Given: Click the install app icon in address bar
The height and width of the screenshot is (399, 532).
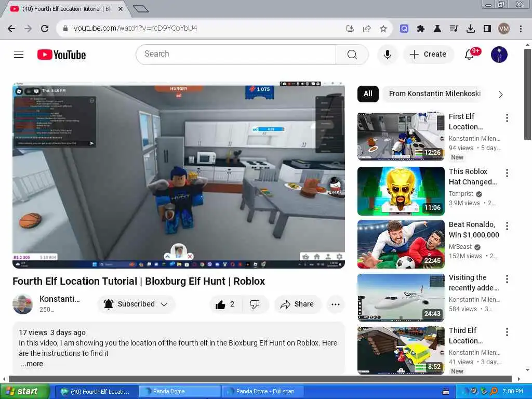Looking at the screenshot, I should tap(350, 29).
